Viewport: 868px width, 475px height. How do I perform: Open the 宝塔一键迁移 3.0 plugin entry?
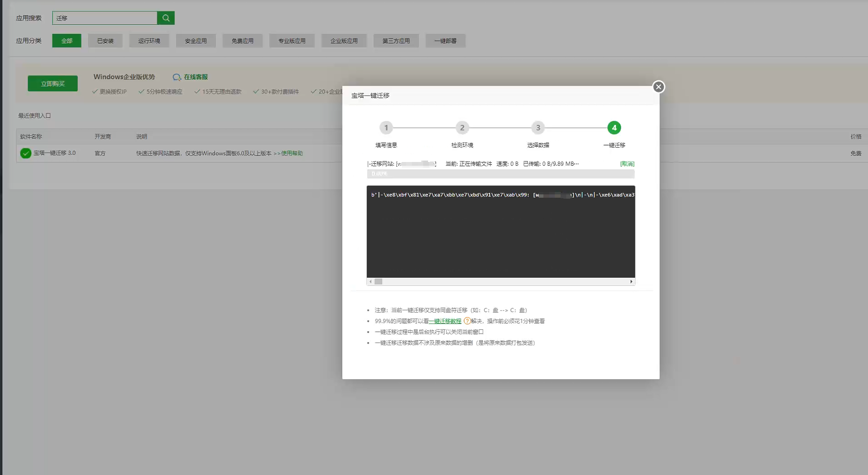(x=54, y=153)
